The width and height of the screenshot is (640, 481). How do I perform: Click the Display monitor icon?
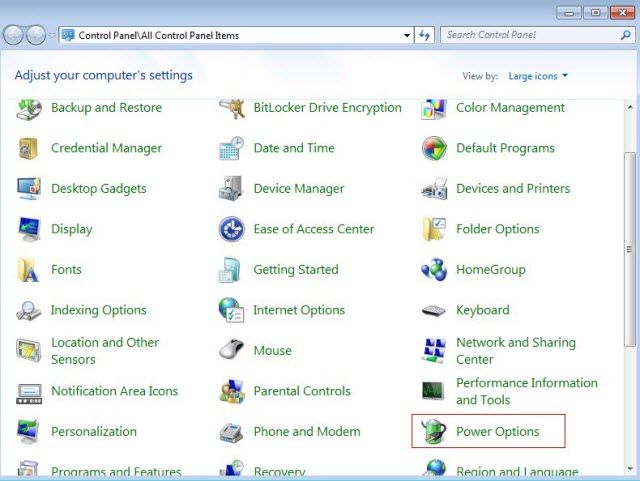click(29, 229)
